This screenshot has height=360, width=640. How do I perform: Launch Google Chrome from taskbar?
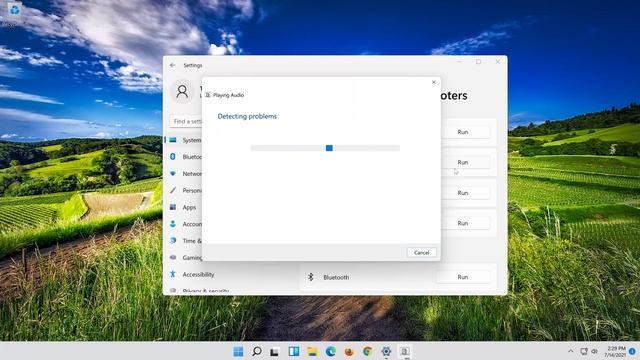coord(367,351)
